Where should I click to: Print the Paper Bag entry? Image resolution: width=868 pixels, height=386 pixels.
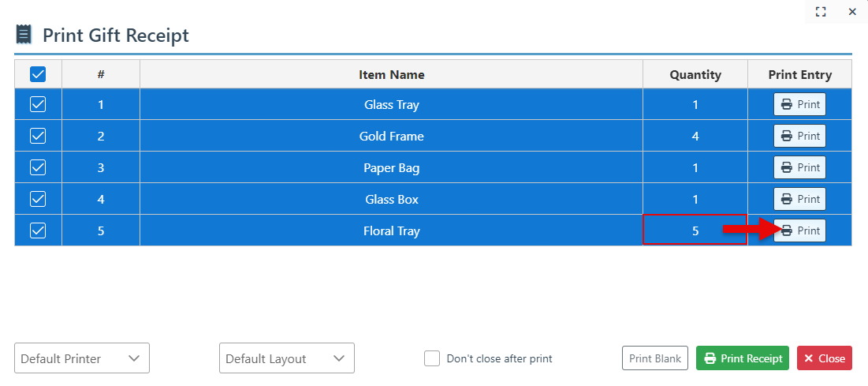pos(799,167)
